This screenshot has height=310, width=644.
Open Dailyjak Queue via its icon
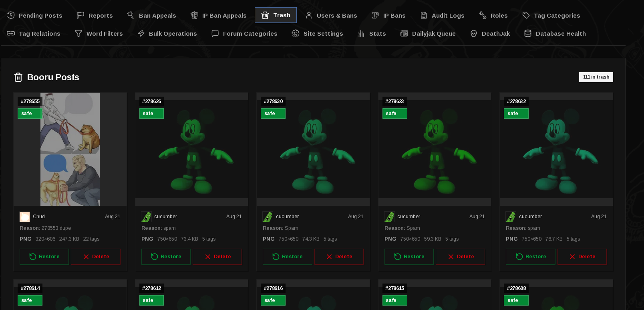(x=404, y=33)
